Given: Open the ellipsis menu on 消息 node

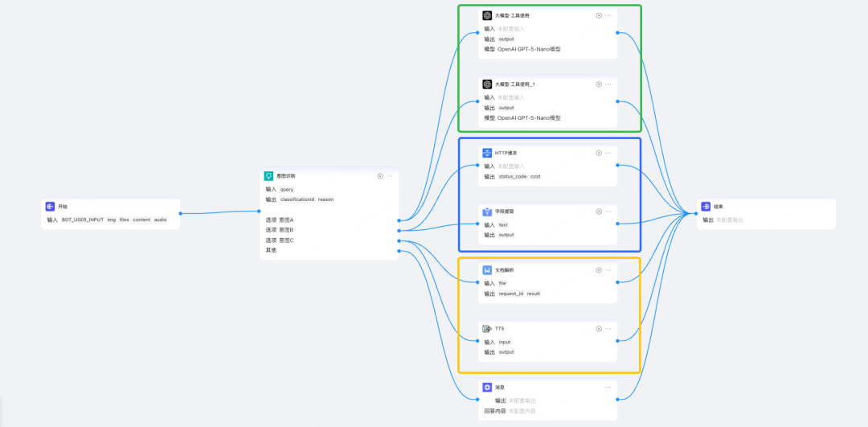Looking at the screenshot, I should (x=608, y=388).
